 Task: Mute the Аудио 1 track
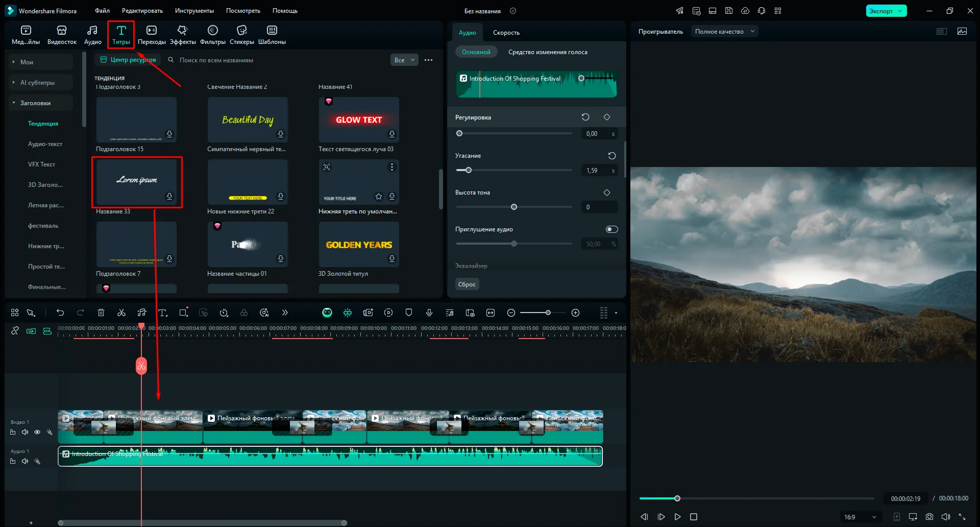click(25, 461)
